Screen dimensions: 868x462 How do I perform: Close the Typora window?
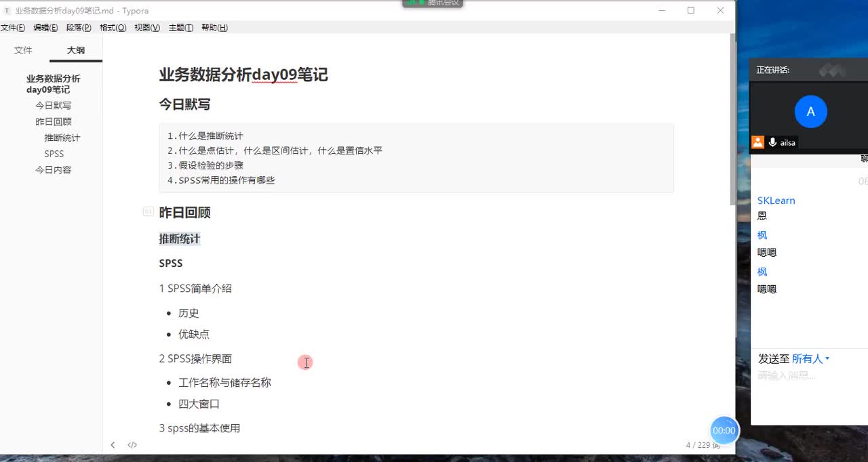point(721,10)
